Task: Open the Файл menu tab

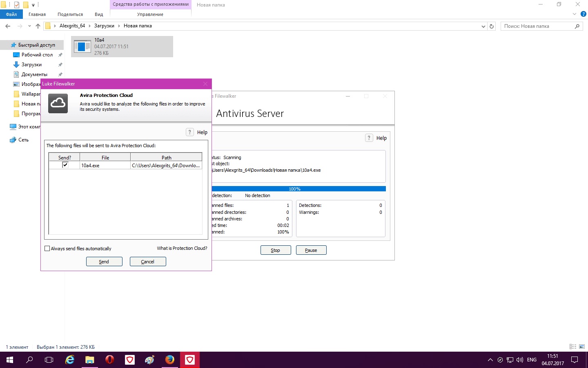Action: pyautogui.click(x=11, y=14)
